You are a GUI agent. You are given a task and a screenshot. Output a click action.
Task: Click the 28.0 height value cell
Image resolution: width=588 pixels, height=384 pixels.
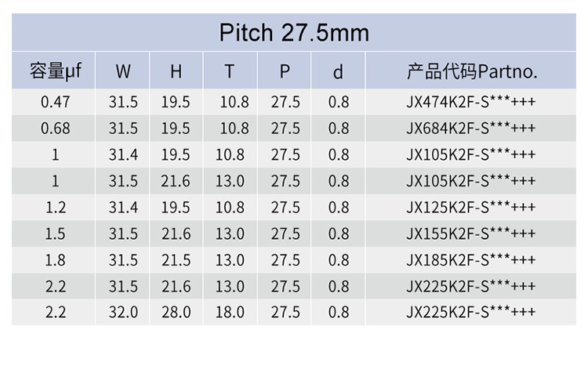tap(176, 312)
